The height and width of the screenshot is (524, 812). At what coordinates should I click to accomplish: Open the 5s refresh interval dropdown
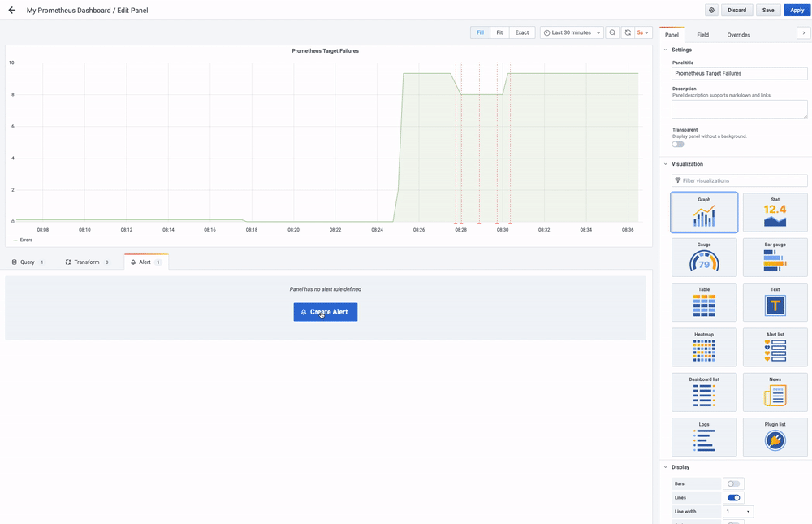click(x=643, y=32)
